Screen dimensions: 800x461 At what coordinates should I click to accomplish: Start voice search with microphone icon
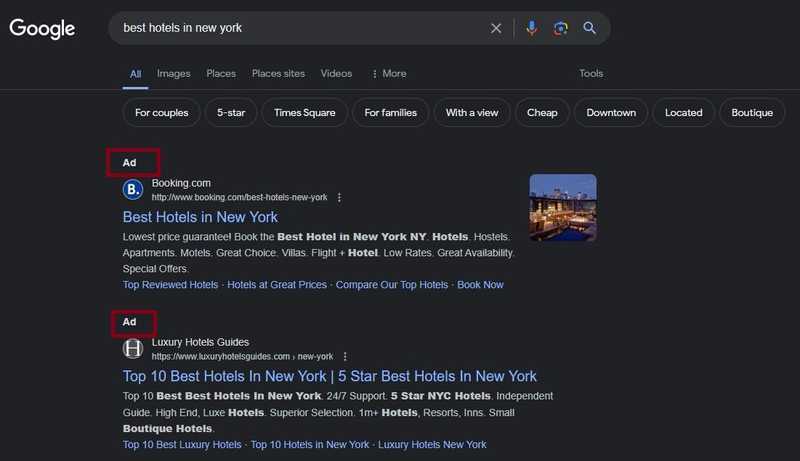tap(532, 28)
